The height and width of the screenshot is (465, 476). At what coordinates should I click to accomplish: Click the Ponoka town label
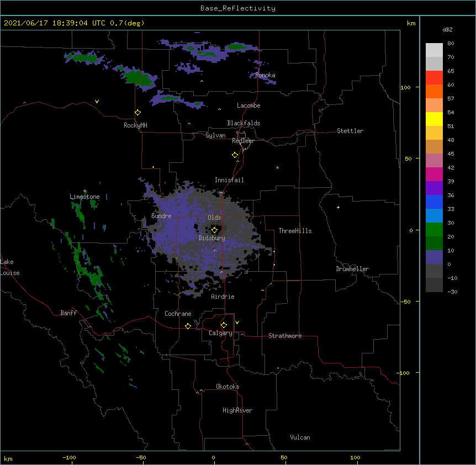265,75
